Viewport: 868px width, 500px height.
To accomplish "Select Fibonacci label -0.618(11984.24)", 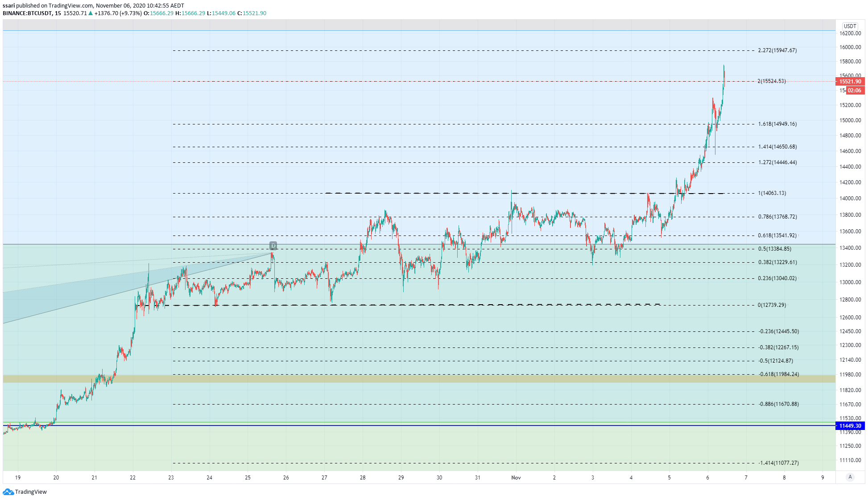I will click(779, 374).
